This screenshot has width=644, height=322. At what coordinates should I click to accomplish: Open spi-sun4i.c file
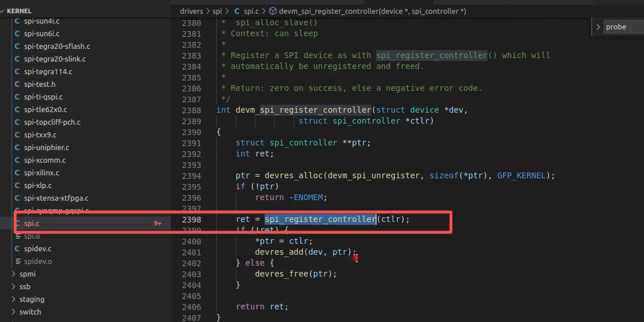coord(41,21)
